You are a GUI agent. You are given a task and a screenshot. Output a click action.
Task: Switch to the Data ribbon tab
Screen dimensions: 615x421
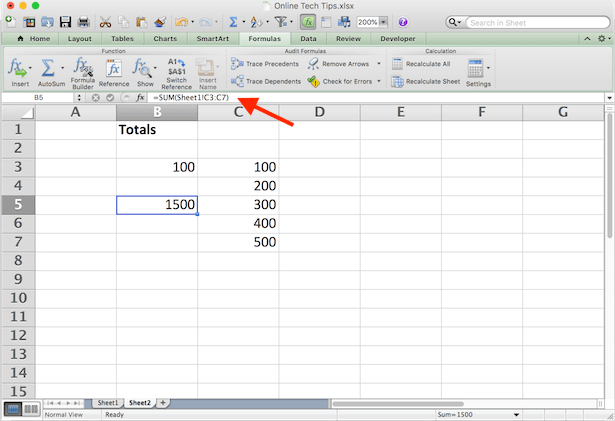(308, 39)
